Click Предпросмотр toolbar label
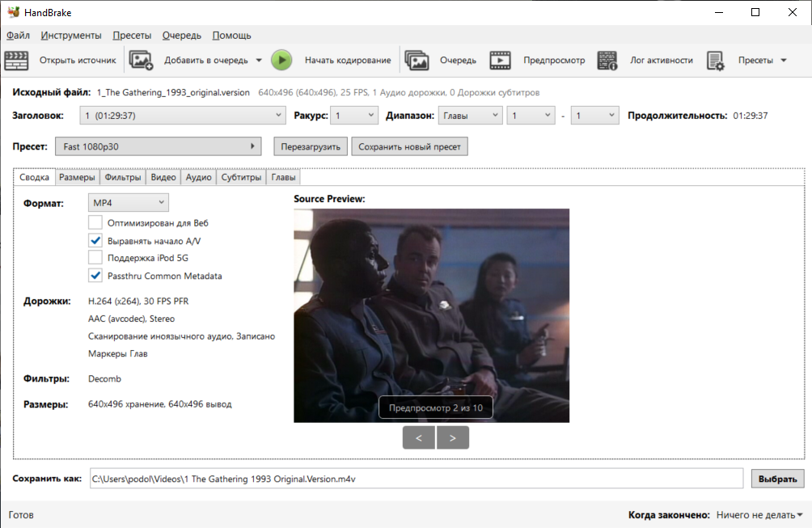The width and height of the screenshot is (812, 528). tap(554, 60)
